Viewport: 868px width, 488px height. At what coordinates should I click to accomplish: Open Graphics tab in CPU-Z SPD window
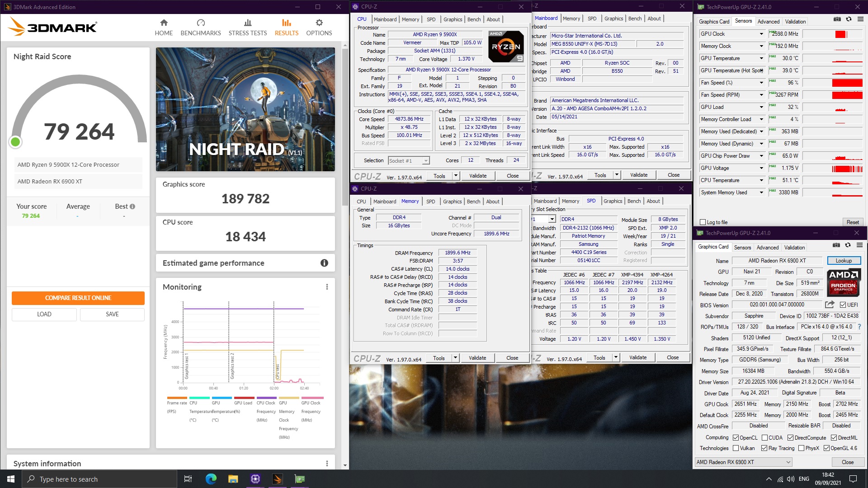click(613, 201)
